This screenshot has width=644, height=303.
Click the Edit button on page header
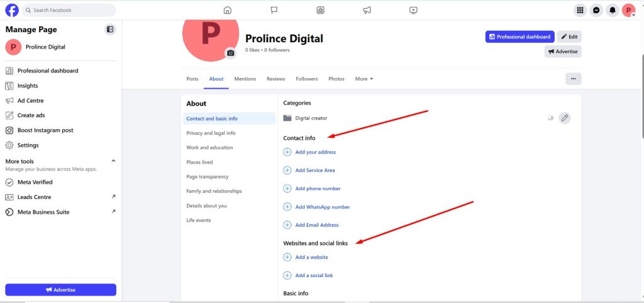pyautogui.click(x=569, y=37)
